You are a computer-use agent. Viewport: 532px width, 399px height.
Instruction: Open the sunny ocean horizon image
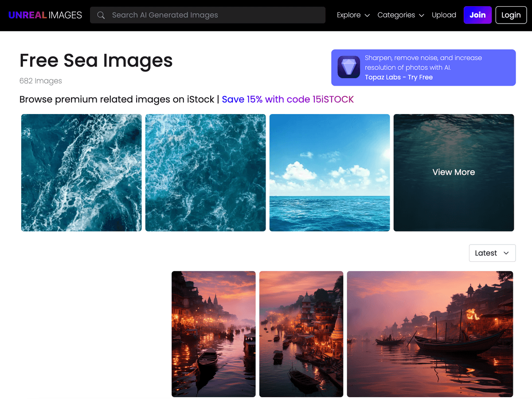click(329, 173)
